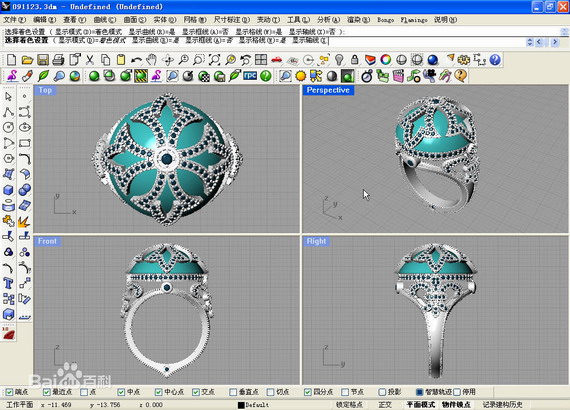Toggle the 端点 (End) osnap checkbox
Viewport: 570px width, 410px height.
pos(9,392)
